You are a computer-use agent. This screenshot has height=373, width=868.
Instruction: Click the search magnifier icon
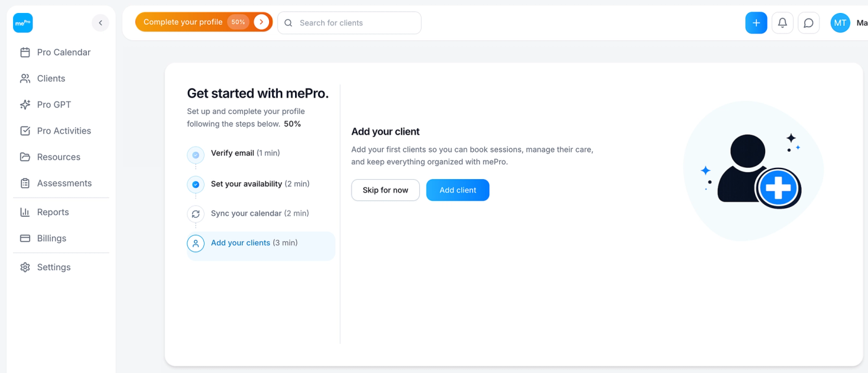click(x=288, y=23)
